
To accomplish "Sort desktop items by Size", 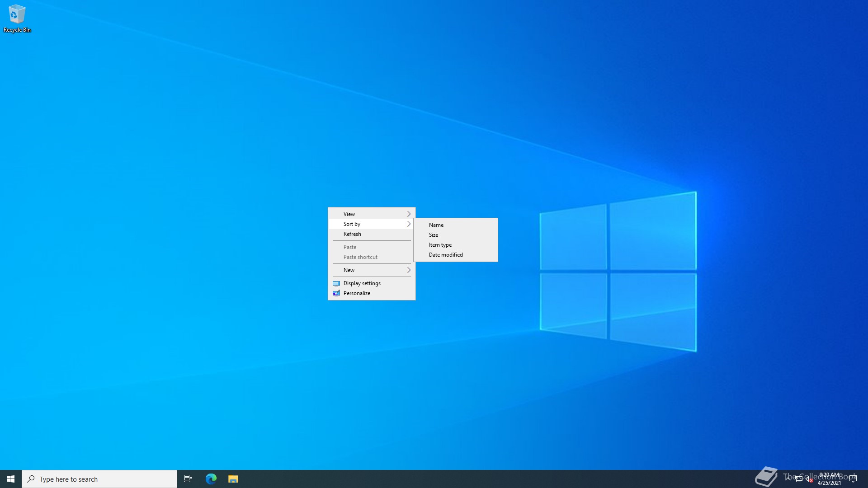I will 456,235.
